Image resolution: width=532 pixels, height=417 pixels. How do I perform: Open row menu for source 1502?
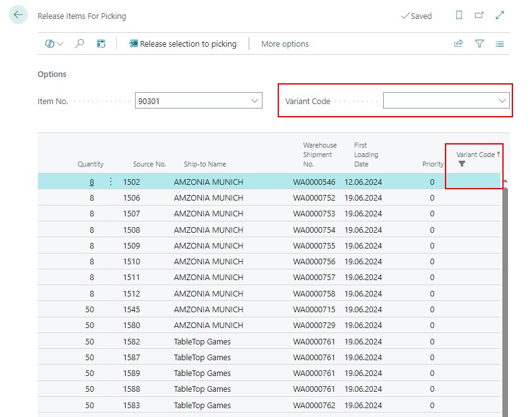[111, 182]
